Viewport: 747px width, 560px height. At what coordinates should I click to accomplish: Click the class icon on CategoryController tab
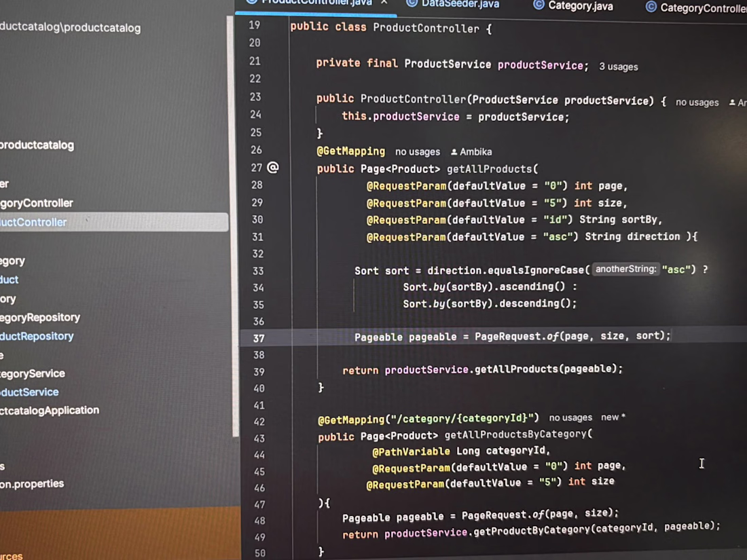coord(651,7)
